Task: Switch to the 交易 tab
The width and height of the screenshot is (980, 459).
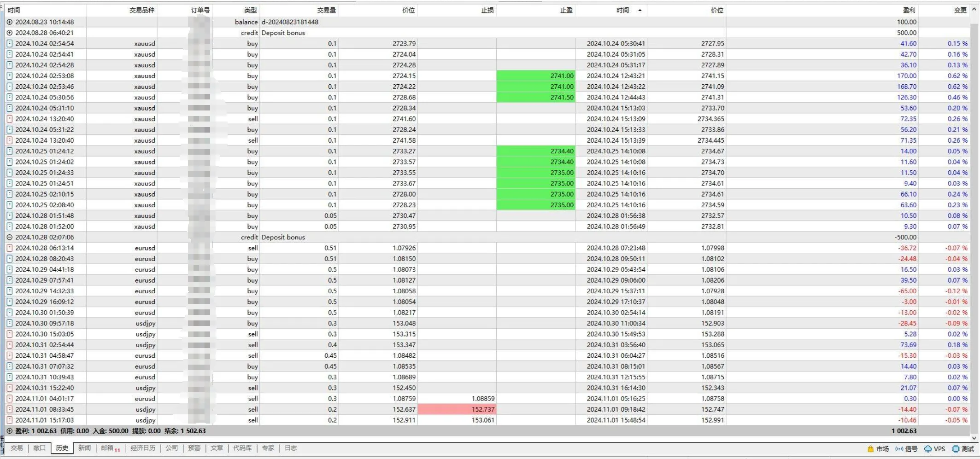Action: [x=17, y=448]
